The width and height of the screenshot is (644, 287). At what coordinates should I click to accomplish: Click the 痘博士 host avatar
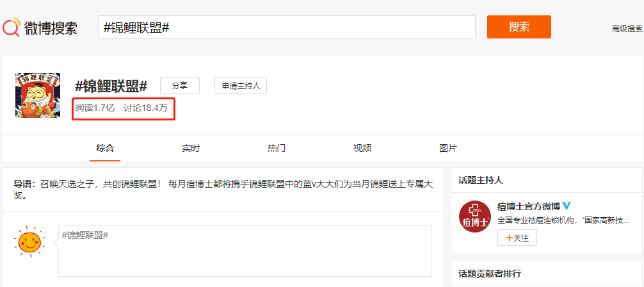[x=475, y=217]
